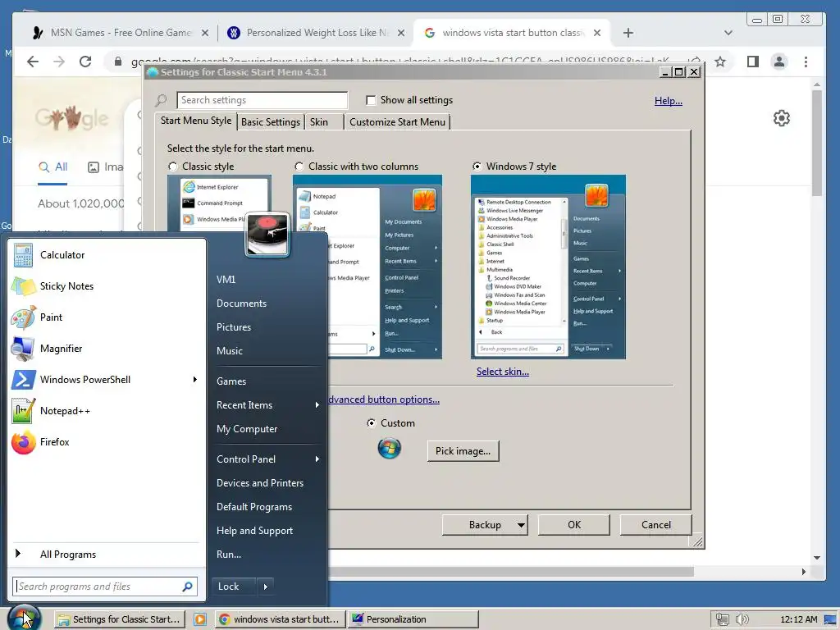Open Select skin... link
This screenshot has height=630, width=840.
click(503, 372)
